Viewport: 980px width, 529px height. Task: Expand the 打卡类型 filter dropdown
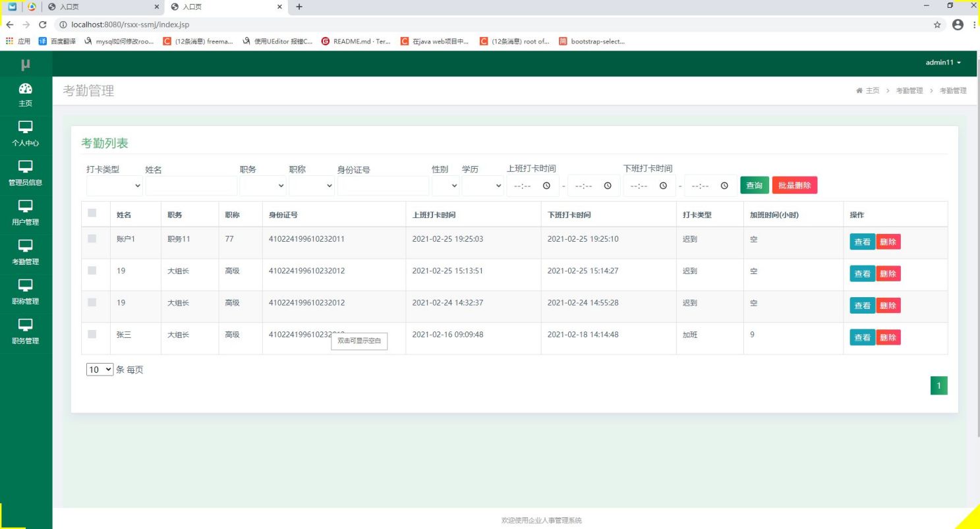click(114, 186)
